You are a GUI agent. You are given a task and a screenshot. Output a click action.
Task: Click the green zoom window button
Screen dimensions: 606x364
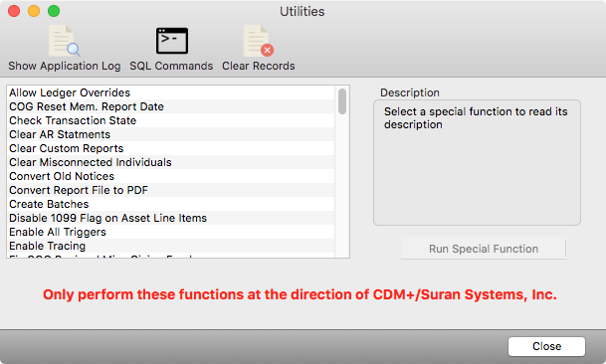[x=54, y=11]
